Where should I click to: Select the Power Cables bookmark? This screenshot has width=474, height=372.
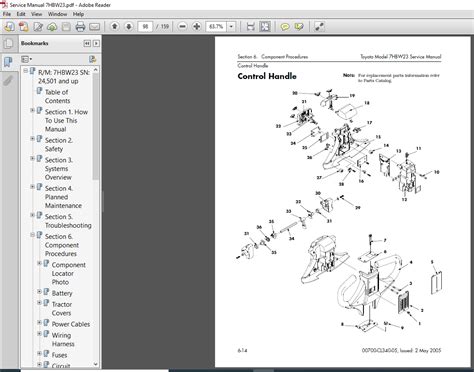pos(71,324)
